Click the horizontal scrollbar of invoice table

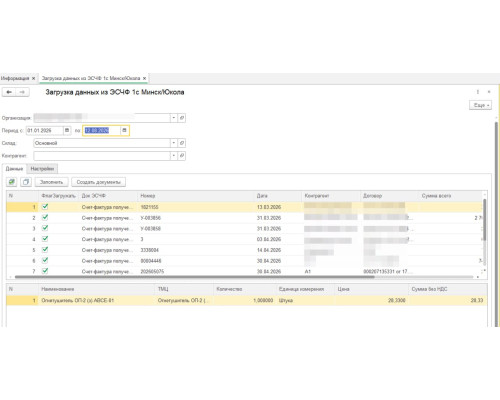point(195,277)
